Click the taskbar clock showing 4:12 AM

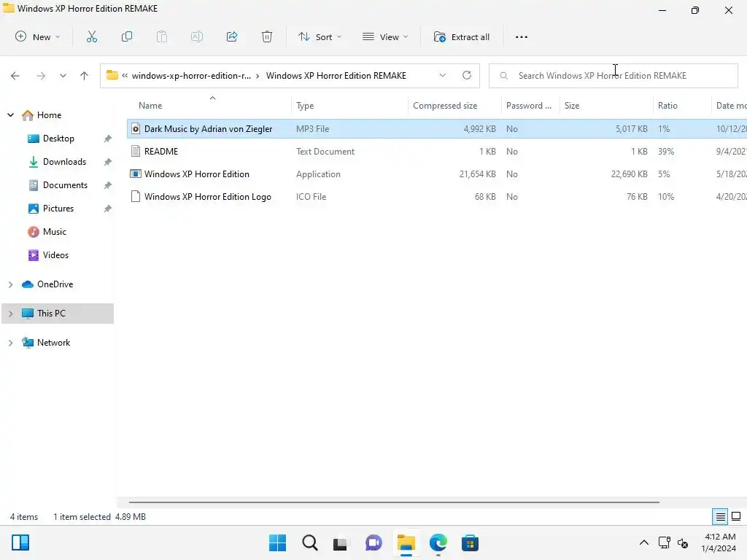(x=719, y=542)
